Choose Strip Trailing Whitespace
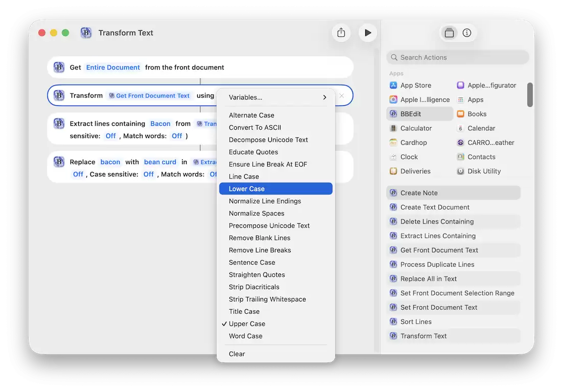This screenshot has height=392, width=563. 276,299
